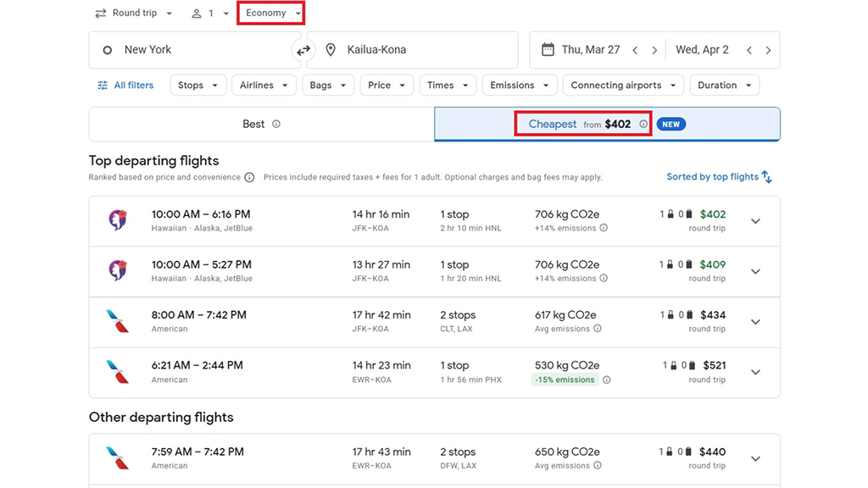Click the passenger person icon
The height and width of the screenshot is (488, 868).
tap(197, 14)
